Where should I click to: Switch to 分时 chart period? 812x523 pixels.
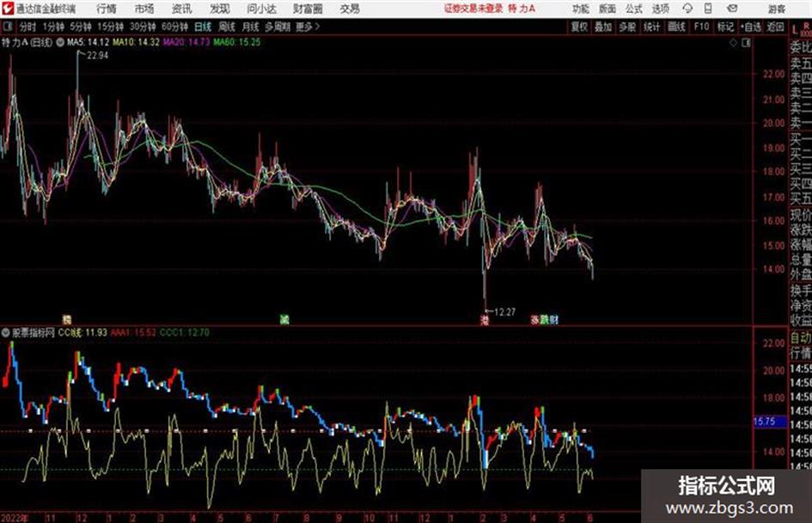pyautogui.click(x=28, y=27)
